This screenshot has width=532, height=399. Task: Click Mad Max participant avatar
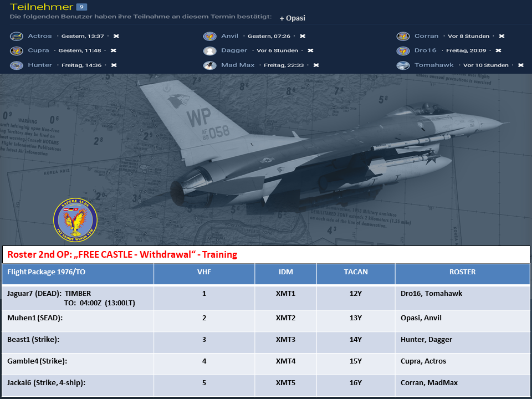(x=209, y=65)
